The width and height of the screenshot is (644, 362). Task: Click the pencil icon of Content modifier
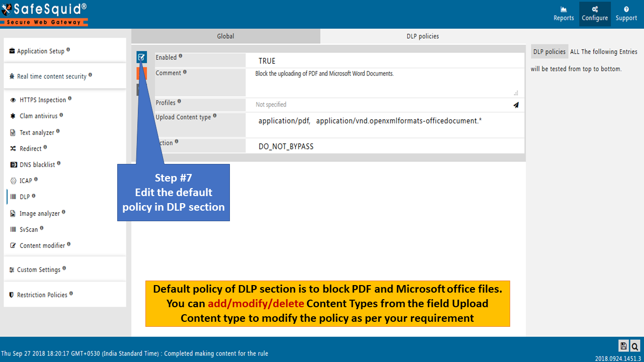[x=13, y=246]
